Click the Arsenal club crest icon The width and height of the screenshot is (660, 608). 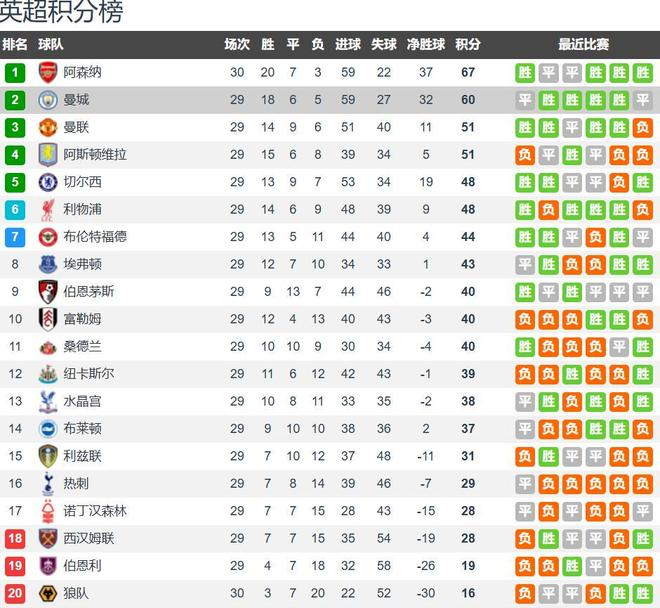pos(47,72)
